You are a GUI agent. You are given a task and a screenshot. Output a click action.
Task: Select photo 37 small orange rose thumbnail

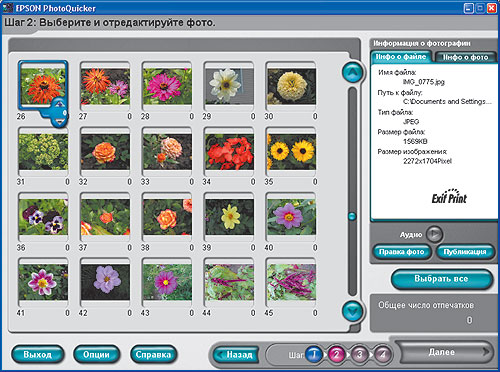[105, 217]
